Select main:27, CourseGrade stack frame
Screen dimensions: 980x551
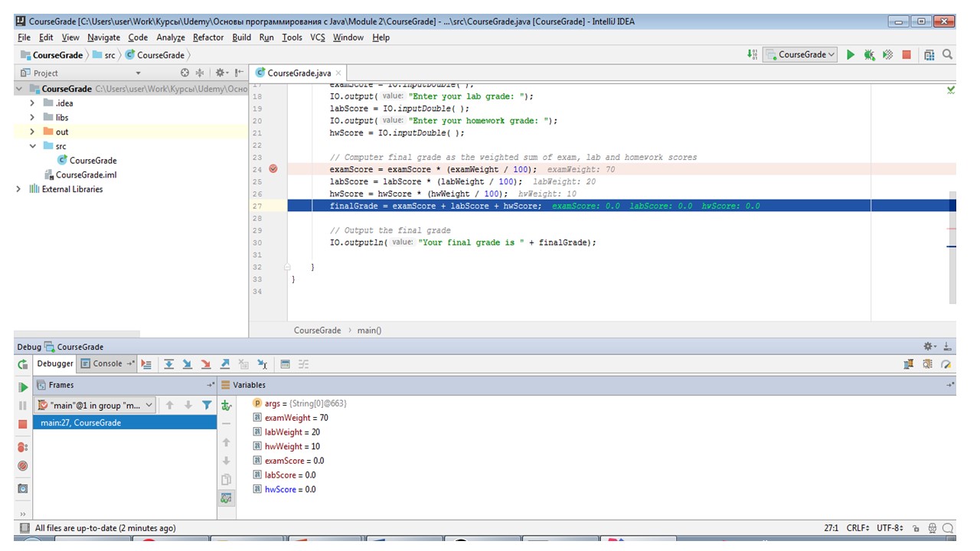coord(80,422)
